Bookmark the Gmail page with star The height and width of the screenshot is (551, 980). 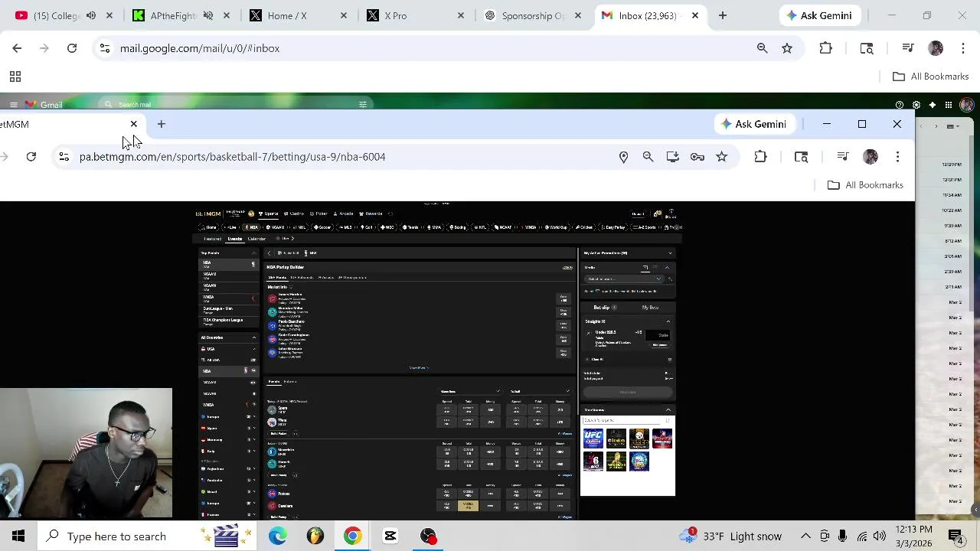(x=786, y=48)
